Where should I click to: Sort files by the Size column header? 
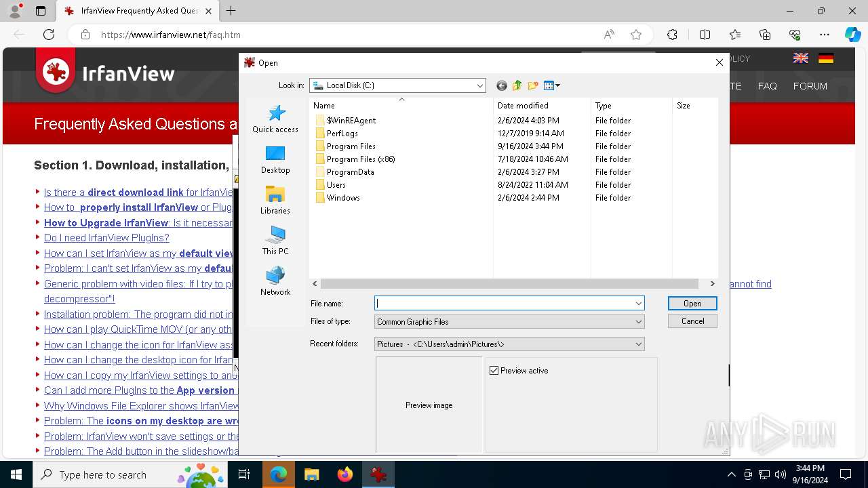[x=695, y=106]
